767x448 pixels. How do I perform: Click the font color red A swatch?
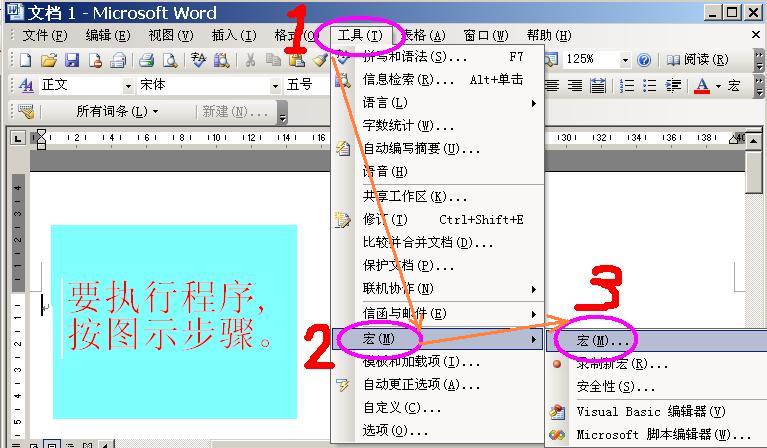coord(701,86)
